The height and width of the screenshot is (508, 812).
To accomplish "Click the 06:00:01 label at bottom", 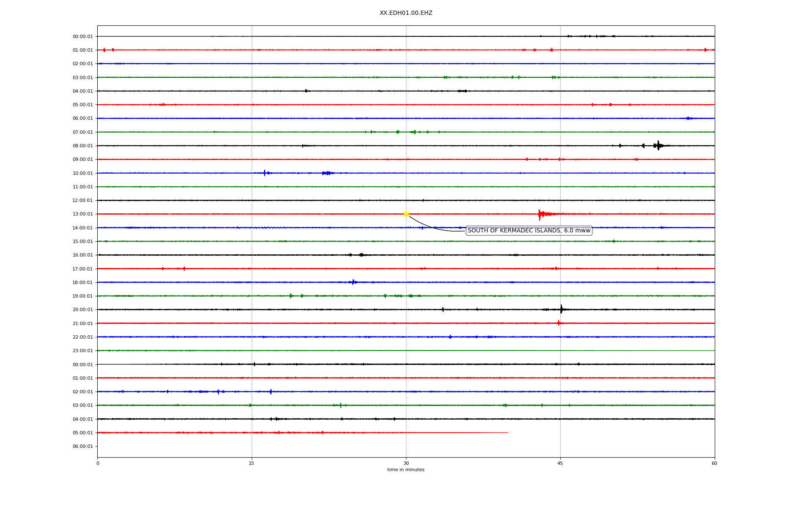I will [x=82, y=447].
